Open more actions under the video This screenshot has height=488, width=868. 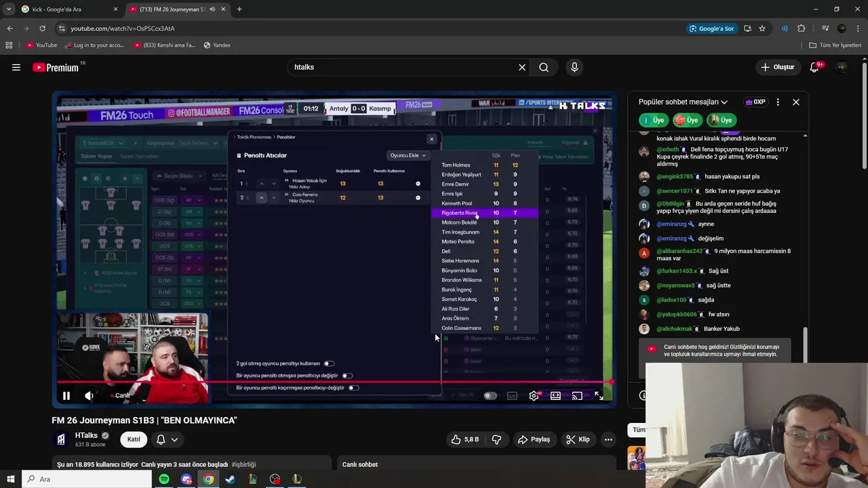coord(608,439)
